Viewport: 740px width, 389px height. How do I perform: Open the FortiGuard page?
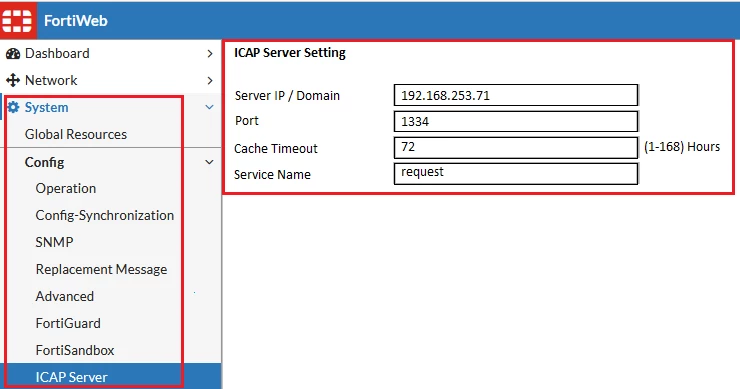pos(68,323)
